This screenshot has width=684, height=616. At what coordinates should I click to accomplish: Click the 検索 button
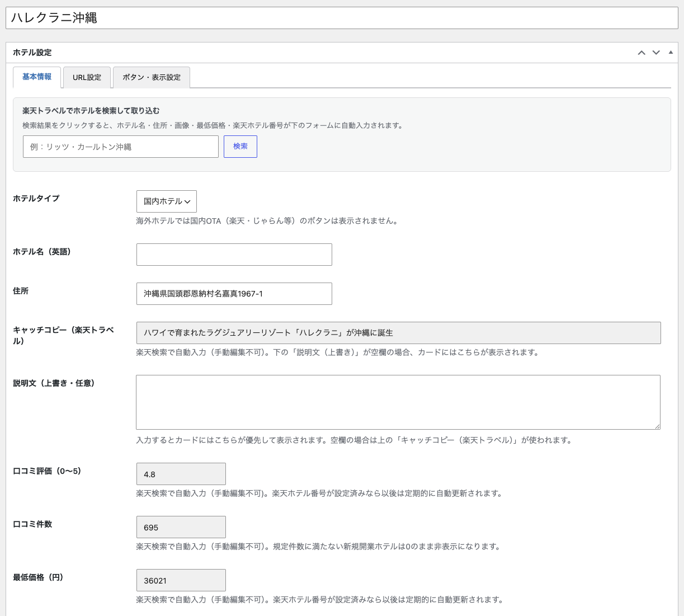coord(240,146)
